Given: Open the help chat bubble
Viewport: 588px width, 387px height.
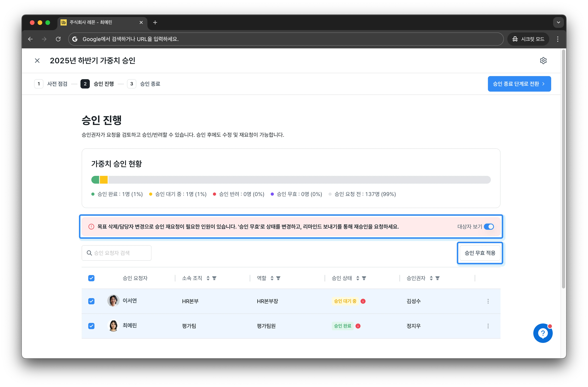Looking at the screenshot, I should (543, 333).
